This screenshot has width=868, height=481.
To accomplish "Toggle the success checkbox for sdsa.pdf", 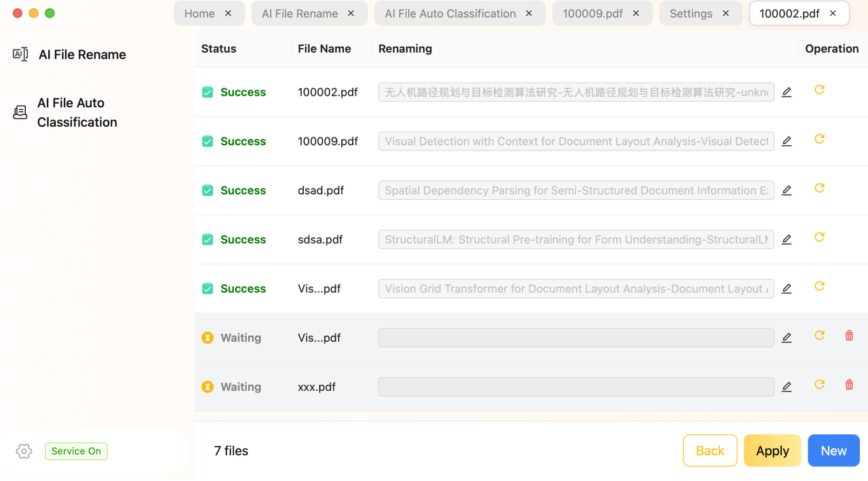I will [208, 239].
